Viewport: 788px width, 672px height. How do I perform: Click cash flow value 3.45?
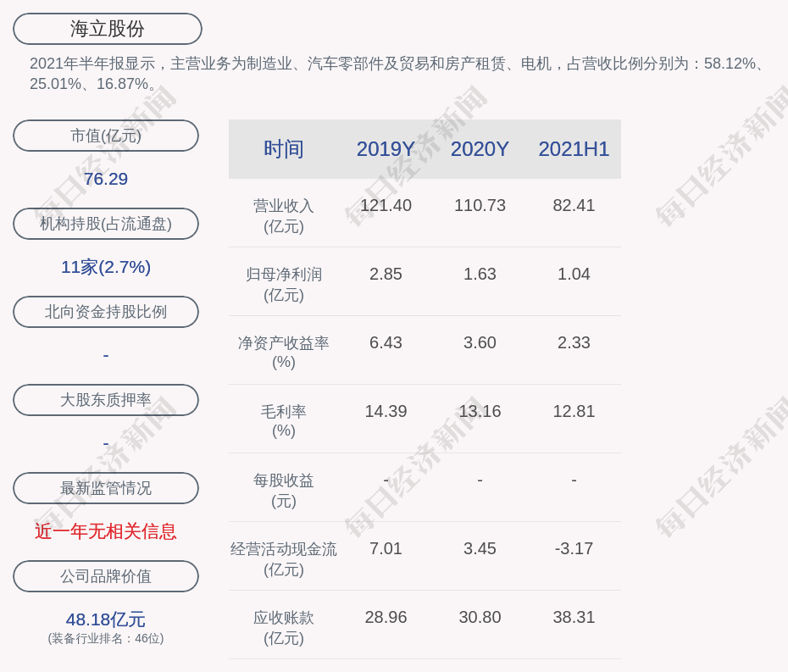480,548
